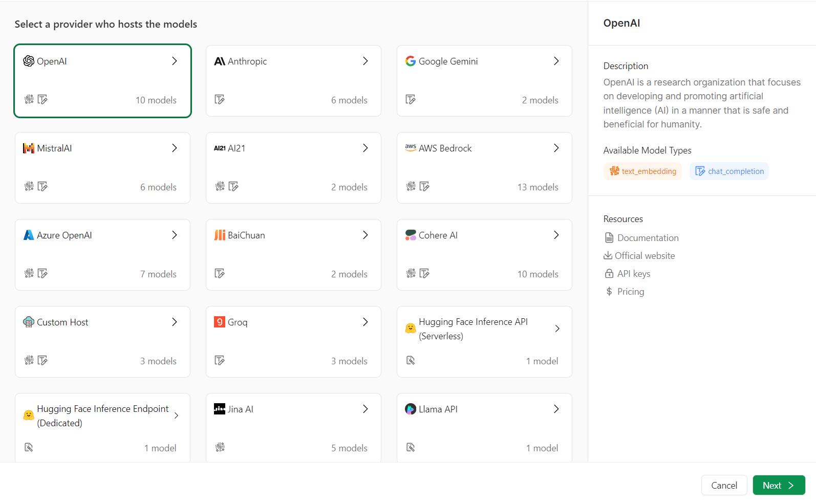The height and width of the screenshot is (504, 816).
Task: Click the Anthropic logo icon
Action: (220, 61)
